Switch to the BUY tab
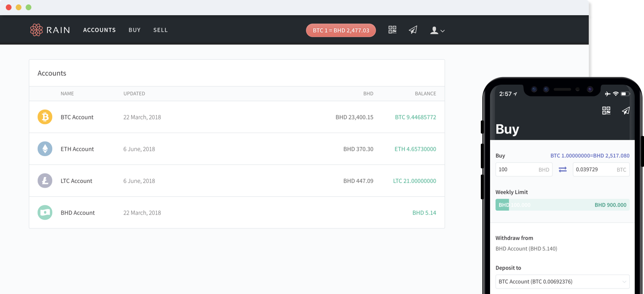Viewport: 644px width, 294px height. (x=134, y=30)
